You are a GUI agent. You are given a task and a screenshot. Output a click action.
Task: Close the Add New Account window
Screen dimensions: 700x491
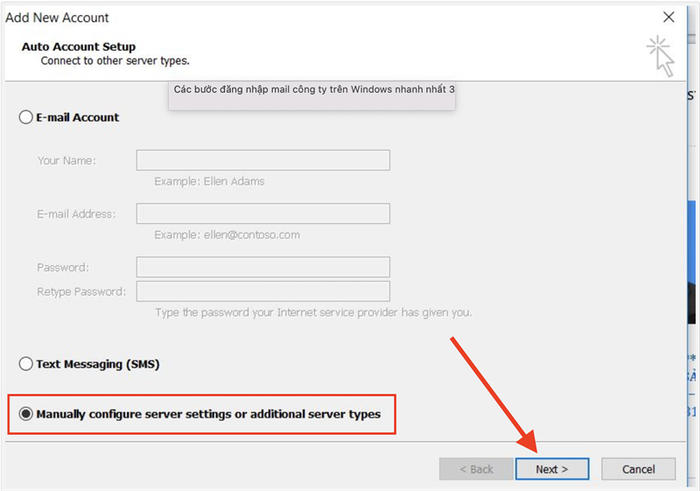[669, 17]
